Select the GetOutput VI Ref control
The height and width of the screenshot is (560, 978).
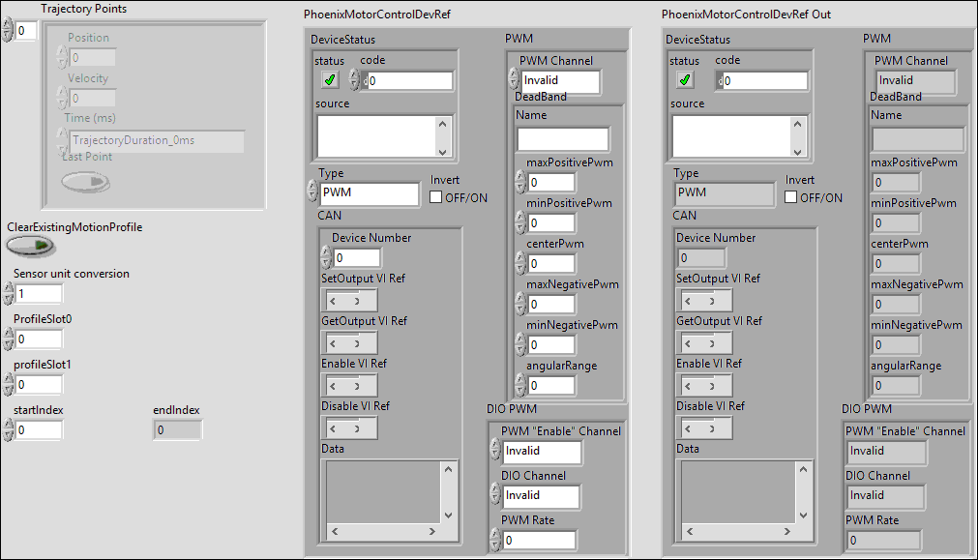[348, 342]
